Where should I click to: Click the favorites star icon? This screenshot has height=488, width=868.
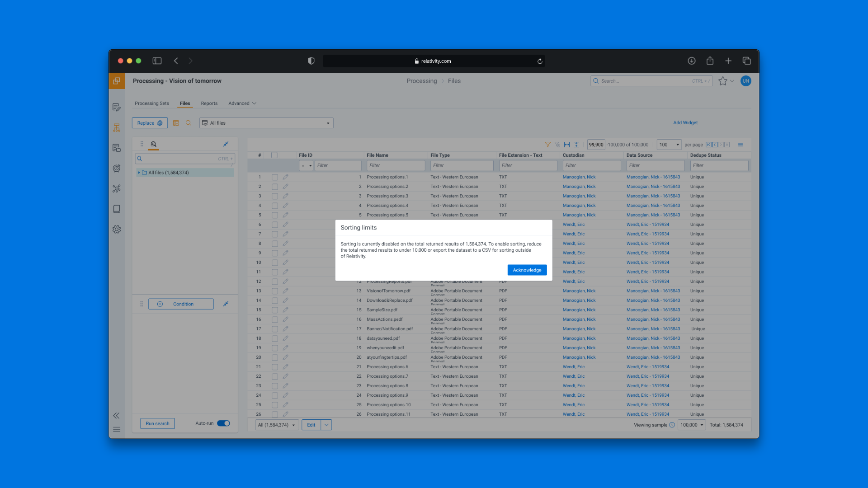(722, 81)
